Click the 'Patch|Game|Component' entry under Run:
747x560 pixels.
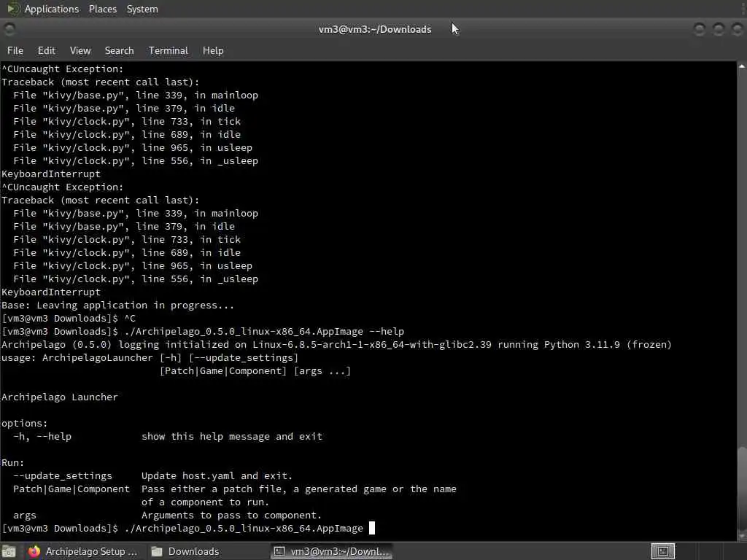pyautogui.click(x=71, y=489)
